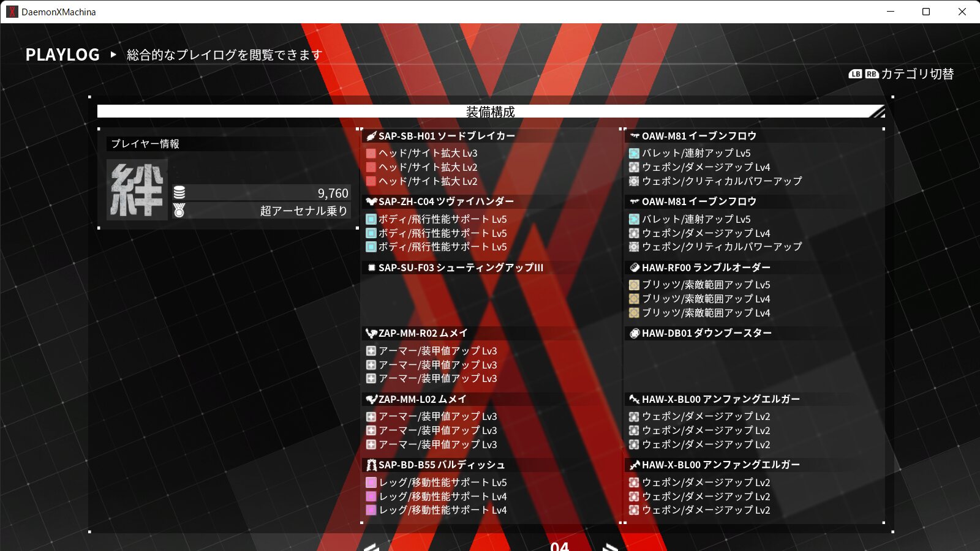Minimize the DaemonXMachina window
This screenshot has width=980, height=551.
[x=891, y=12]
